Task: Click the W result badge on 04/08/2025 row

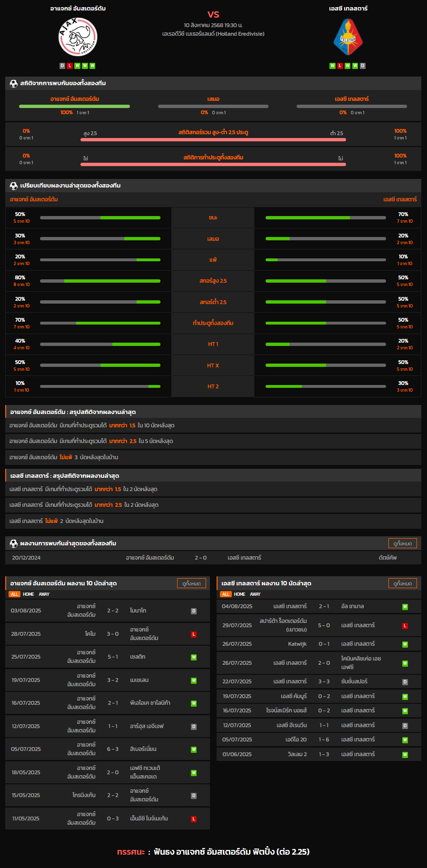Action: 405,607
